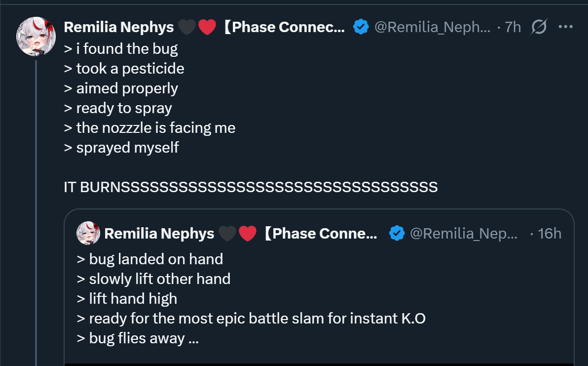Open the three-dot More options menu
Viewport: 588px width, 366px height.
565,27
